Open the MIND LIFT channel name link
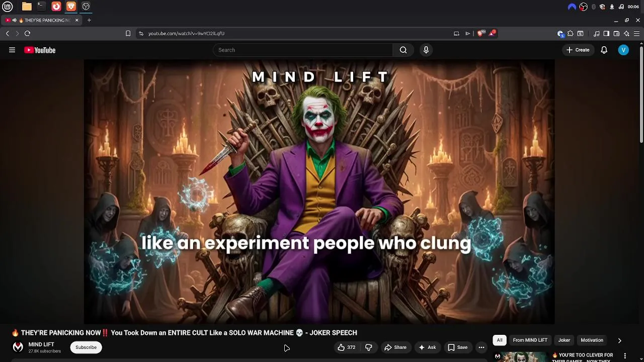The width and height of the screenshot is (644, 362). [x=41, y=344]
